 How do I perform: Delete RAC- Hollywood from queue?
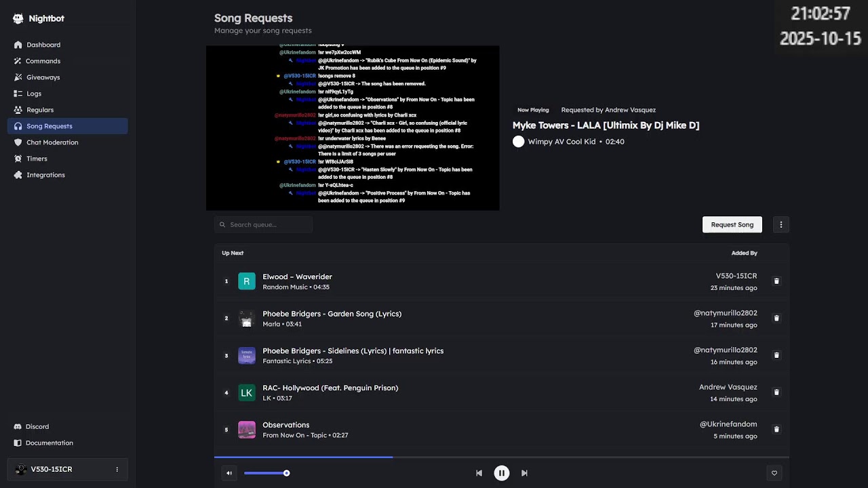[x=776, y=392]
